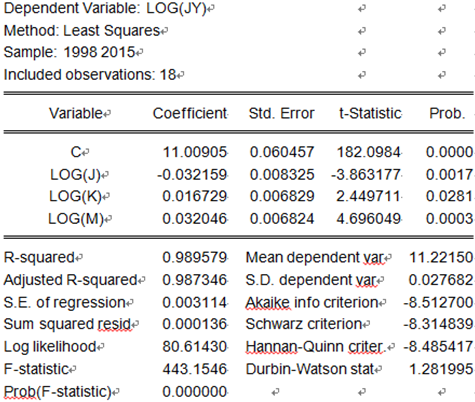The width and height of the screenshot is (475, 402).
Task: Select the constant C coefficient 11.00905
Action: coord(195,152)
